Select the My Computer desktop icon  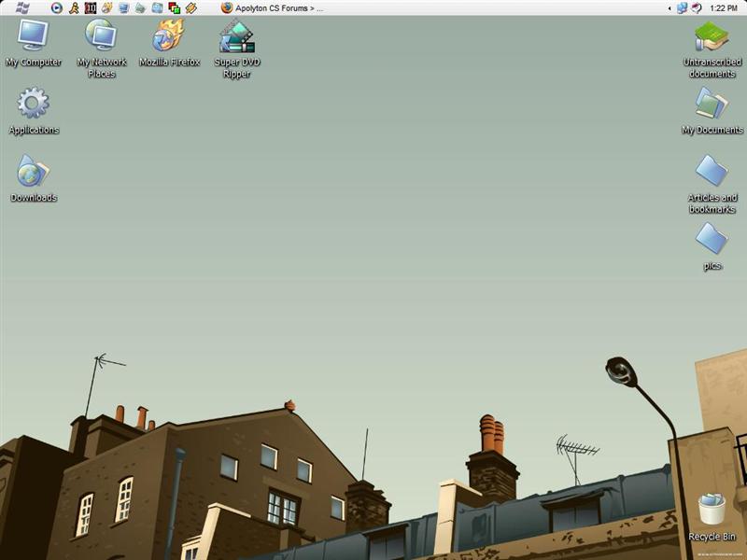click(34, 37)
